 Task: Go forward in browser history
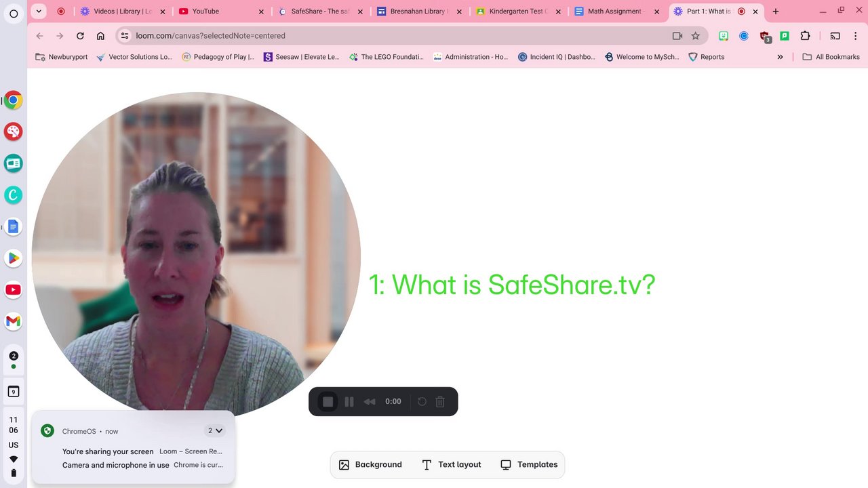60,36
